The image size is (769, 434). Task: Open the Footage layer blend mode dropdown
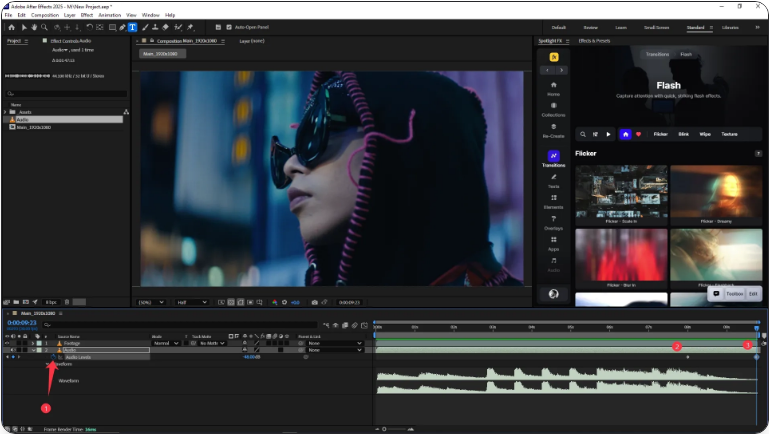point(165,343)
